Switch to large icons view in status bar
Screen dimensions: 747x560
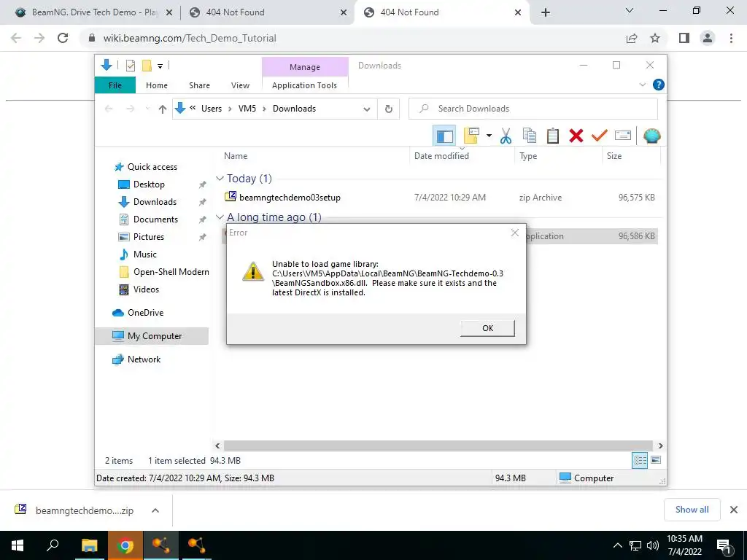point(656,460)
